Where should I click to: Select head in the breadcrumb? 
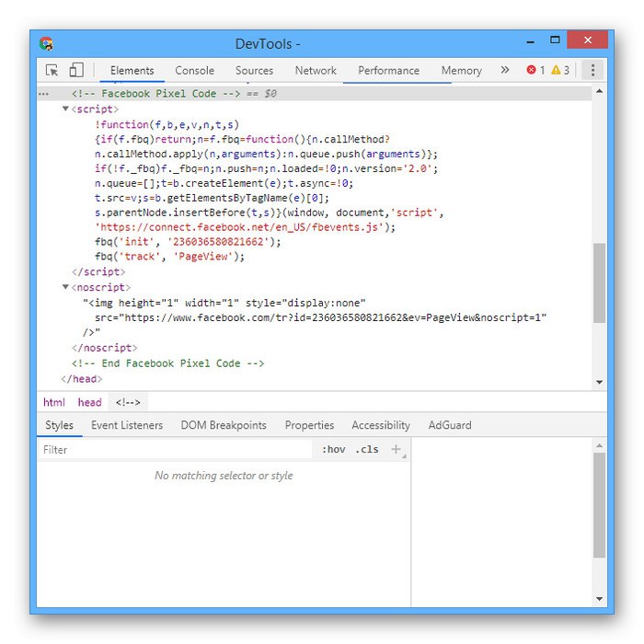[89, 402]
